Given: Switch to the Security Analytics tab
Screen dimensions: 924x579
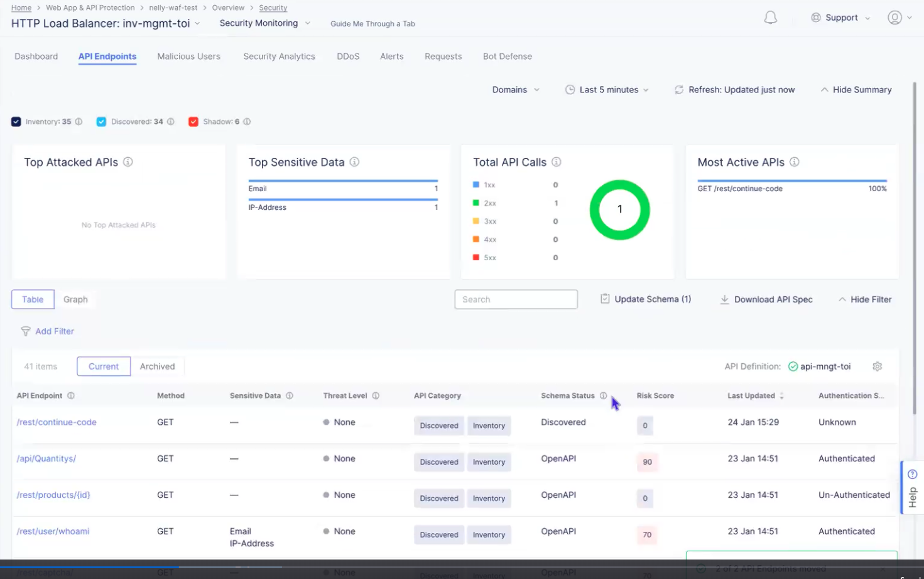Looking at the screenshot, I should tap(279, 56).
